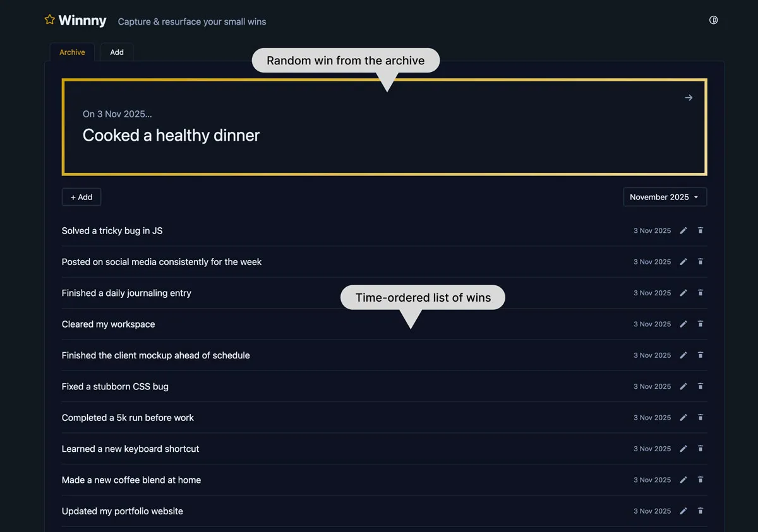This screenshot has height=532, width=758.
Task: Select the 'Posted on social media consistently' row
Action: click(x=162, y=261)
